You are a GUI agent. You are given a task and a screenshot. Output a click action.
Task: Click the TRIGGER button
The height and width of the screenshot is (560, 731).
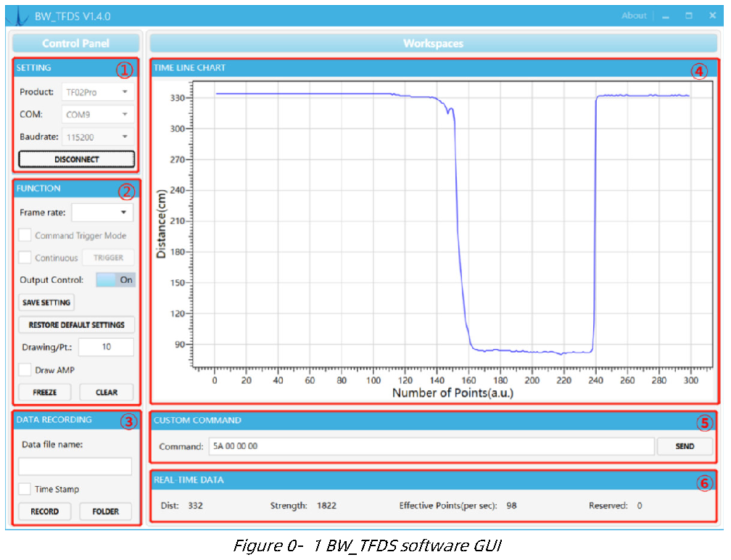(x=108, y=258)
